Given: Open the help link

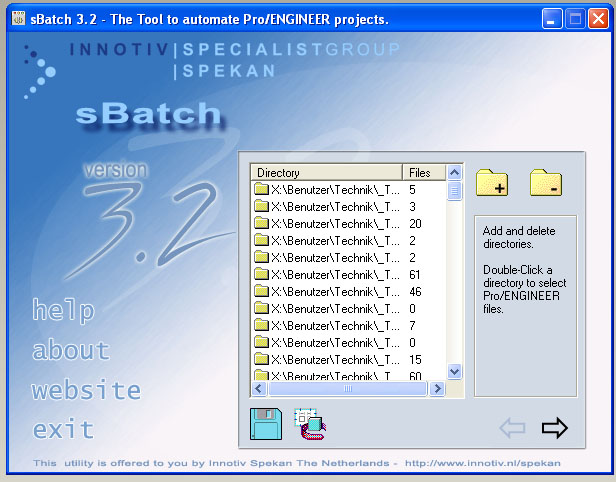Looking at the screenshot, I should 63,310.
